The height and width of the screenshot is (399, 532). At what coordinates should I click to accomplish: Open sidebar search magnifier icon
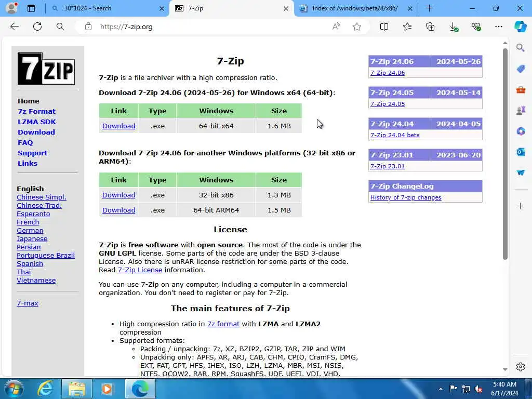point(521,47)
